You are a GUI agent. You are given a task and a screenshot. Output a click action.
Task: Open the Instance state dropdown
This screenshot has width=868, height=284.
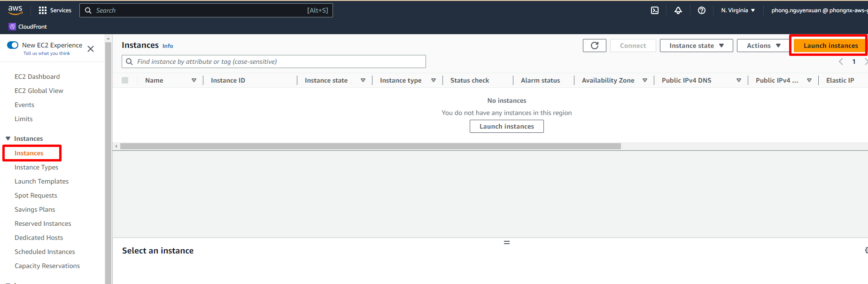coord(696,46)
